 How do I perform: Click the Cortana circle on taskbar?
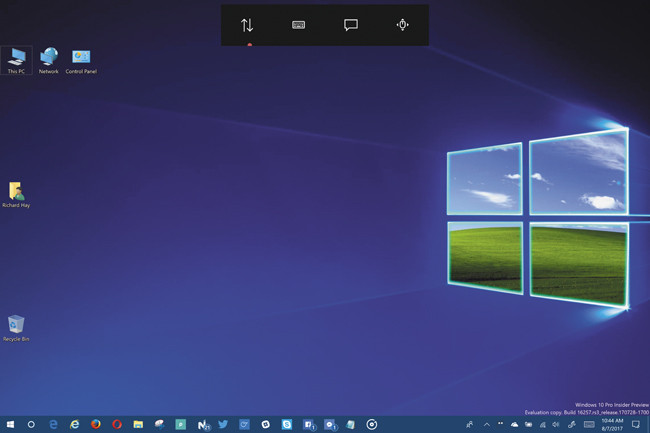click(x=32, y=424)
